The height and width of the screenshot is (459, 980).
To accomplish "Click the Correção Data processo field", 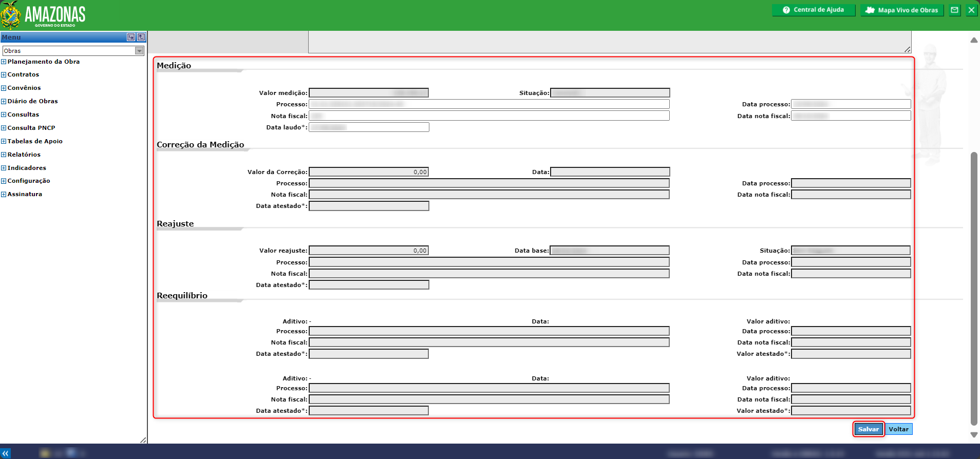I will pos(851,183).
